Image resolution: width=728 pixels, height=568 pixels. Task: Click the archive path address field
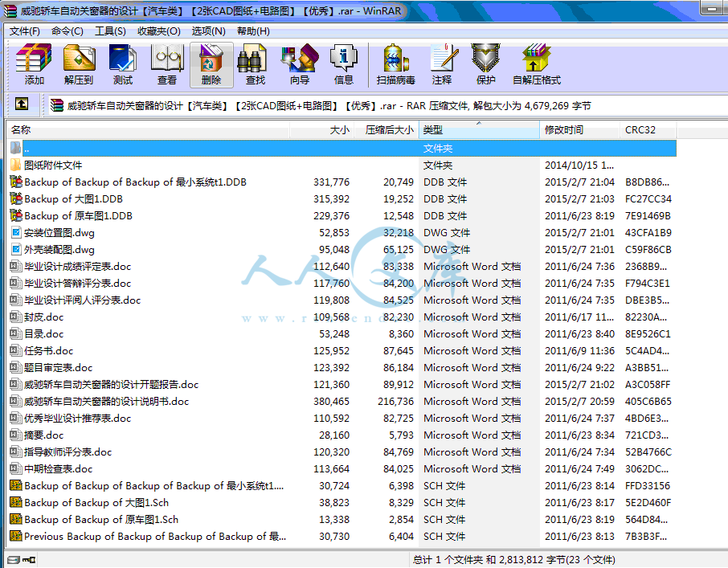tap(386, 106)
